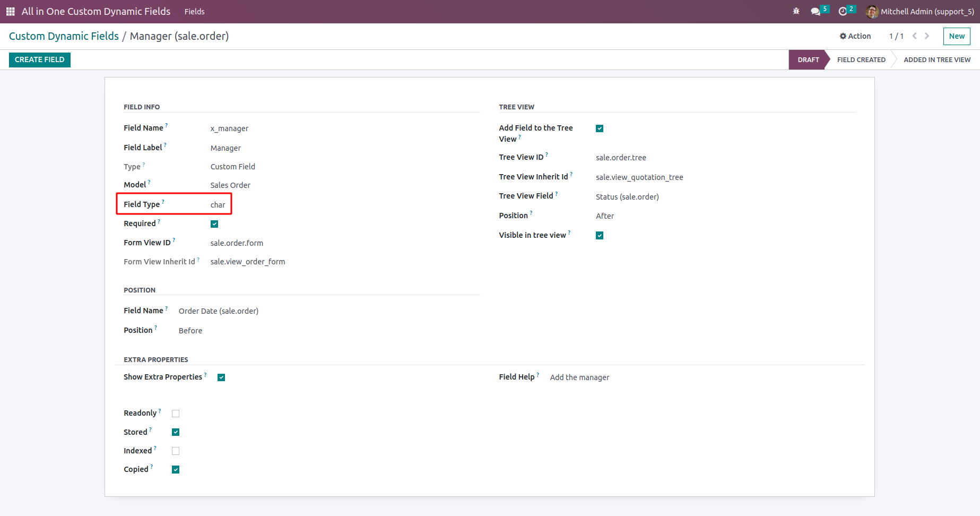Click the New button
Viewport: 980px width, 516px height.
(x=957, y=36)
